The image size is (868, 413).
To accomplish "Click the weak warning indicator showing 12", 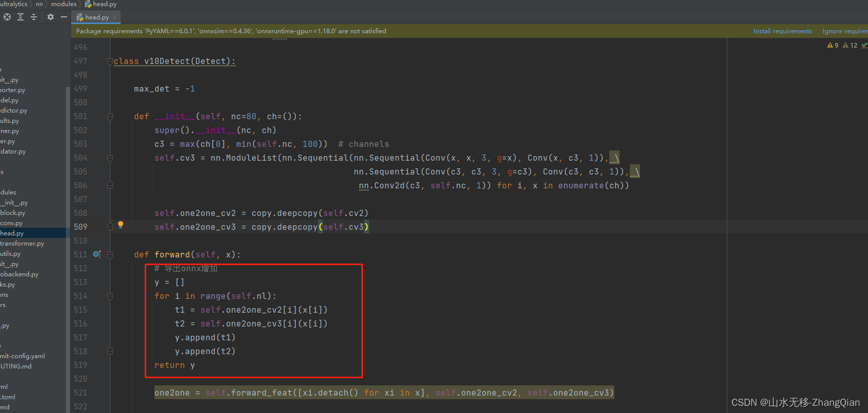I will click(850, 46).
